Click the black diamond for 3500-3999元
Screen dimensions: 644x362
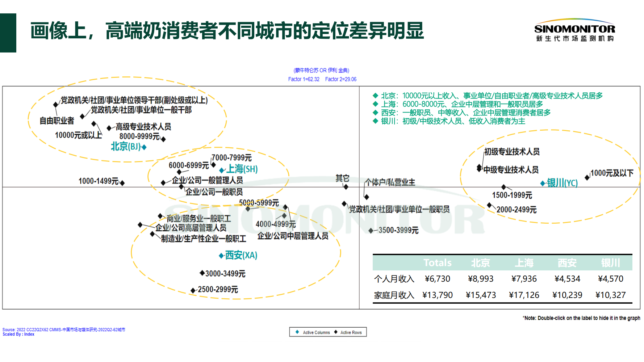371,231
